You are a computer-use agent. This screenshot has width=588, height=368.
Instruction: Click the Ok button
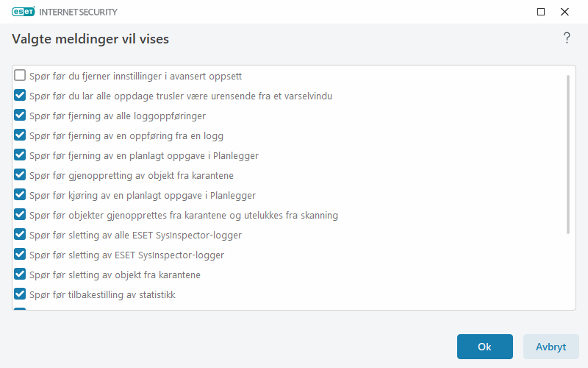(484, 347)
